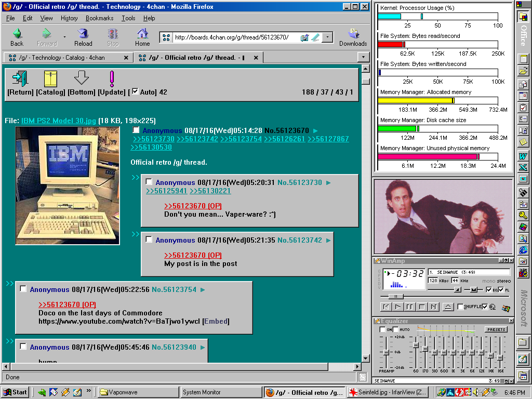Click the feed icon in Firefox address bar
The width and height of the screenshot is (532, 399).
point(304,37)
